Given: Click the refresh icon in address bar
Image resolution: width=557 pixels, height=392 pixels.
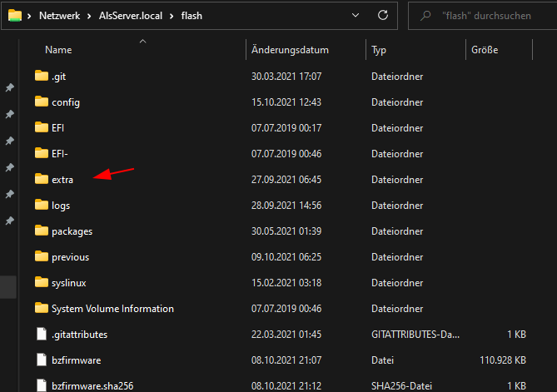Looking at the screenshot, I should pyautogui.click(x=383, y=15).
